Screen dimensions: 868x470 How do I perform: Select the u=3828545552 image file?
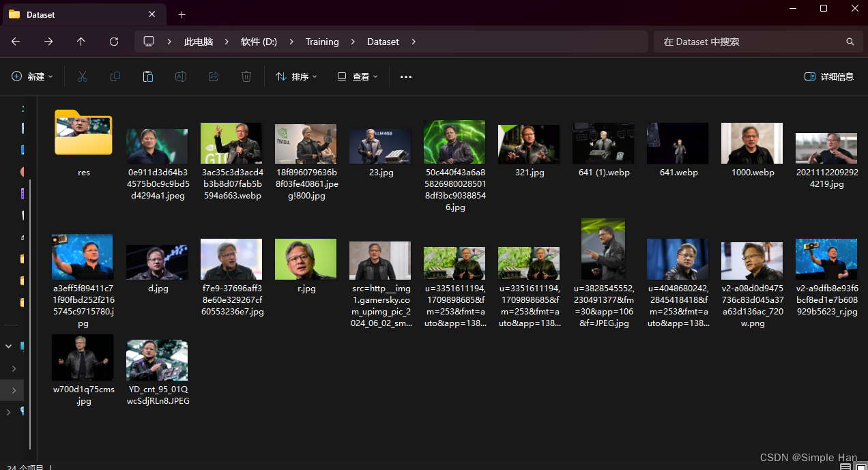point(603,273)
